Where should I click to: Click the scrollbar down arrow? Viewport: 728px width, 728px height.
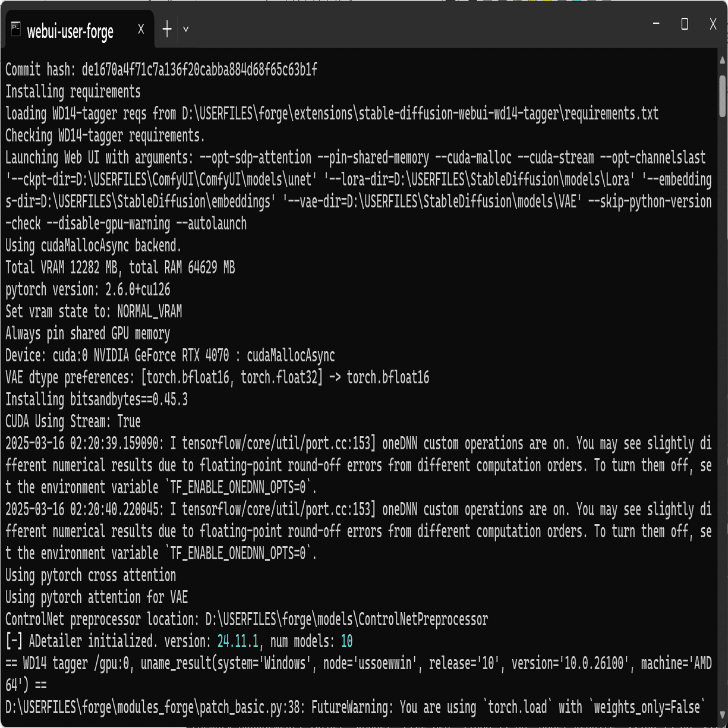(723, 714)
